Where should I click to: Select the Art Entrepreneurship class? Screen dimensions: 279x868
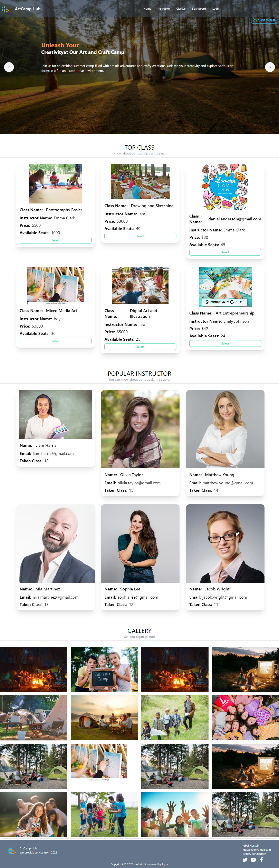[225, 343]
